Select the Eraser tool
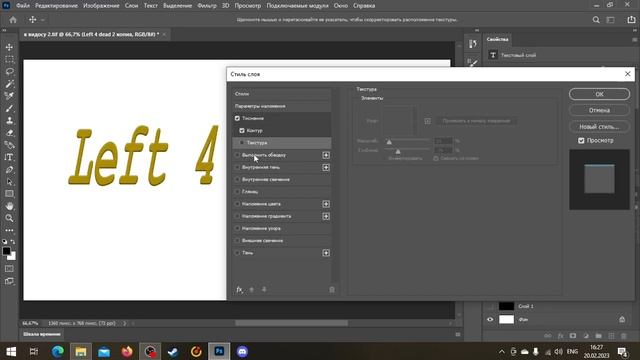640x360 pixels. point(9,133)
